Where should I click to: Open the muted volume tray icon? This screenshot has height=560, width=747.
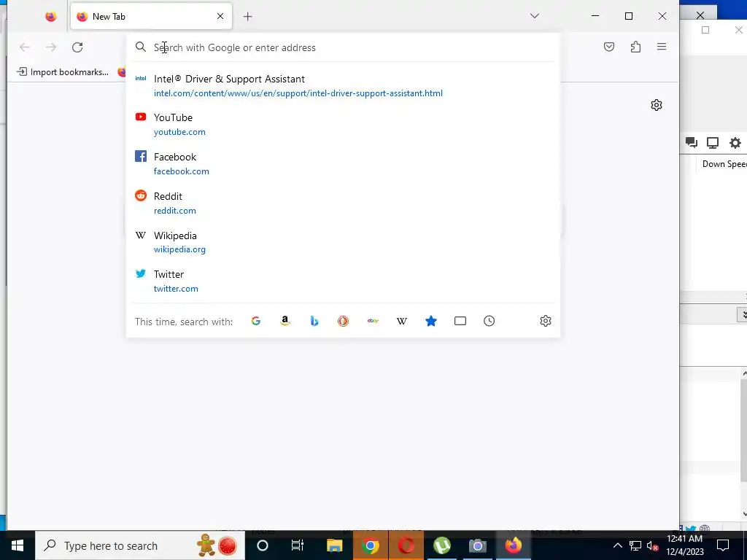click(x=652, y=545)
